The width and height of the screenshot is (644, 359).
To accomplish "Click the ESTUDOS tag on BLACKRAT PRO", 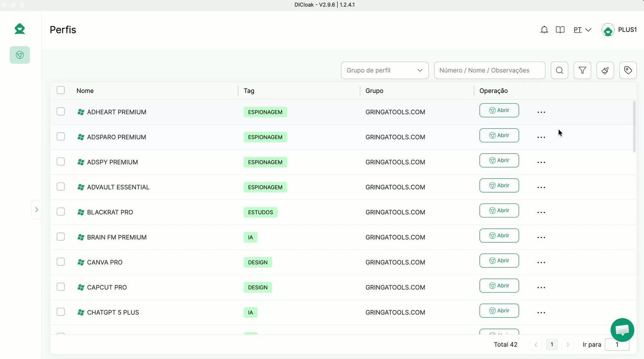I will 260,212.
